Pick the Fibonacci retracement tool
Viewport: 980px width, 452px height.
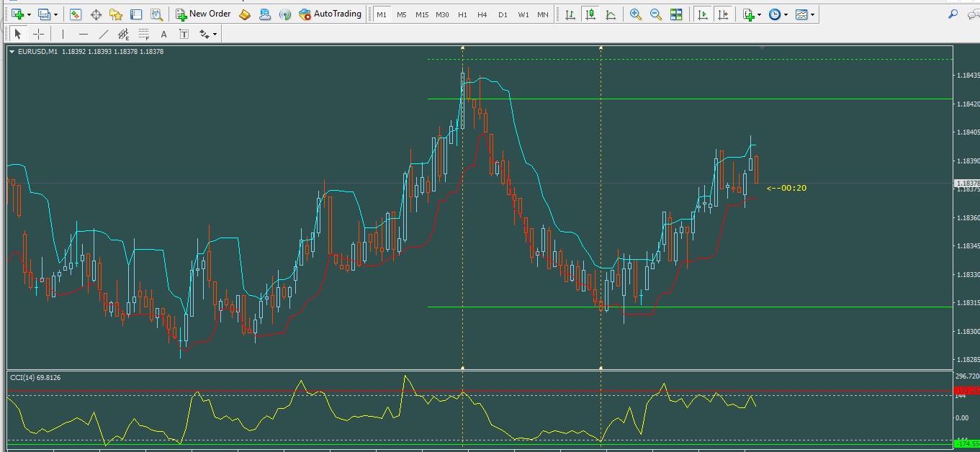click(144, 34)
